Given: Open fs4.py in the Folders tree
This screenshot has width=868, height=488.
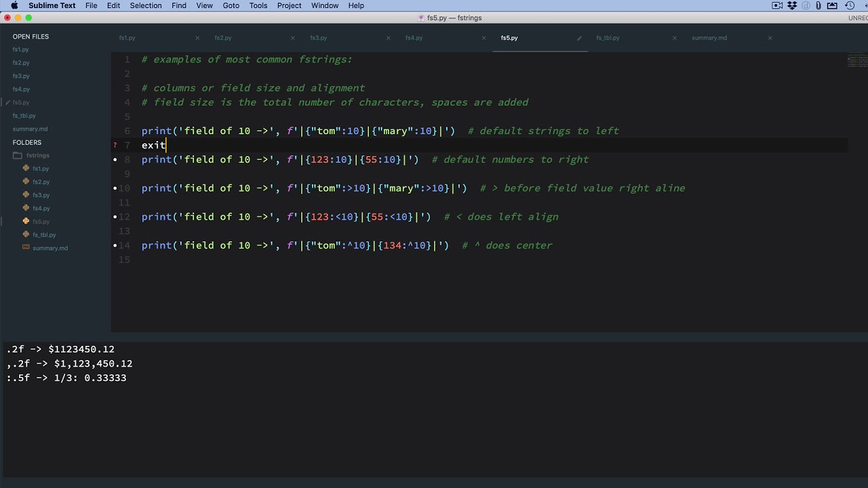Looking at the screenshot, I should coord(41,209).
